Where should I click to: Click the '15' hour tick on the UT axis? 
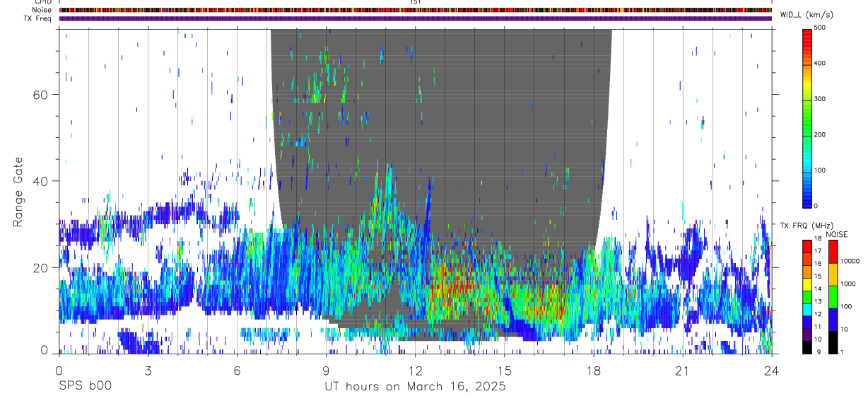pyautogui.click(x=504, y=371)
